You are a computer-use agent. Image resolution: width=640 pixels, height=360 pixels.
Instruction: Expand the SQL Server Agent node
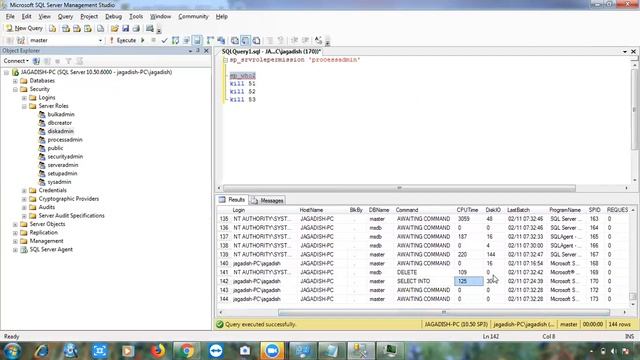click(15, 250)
